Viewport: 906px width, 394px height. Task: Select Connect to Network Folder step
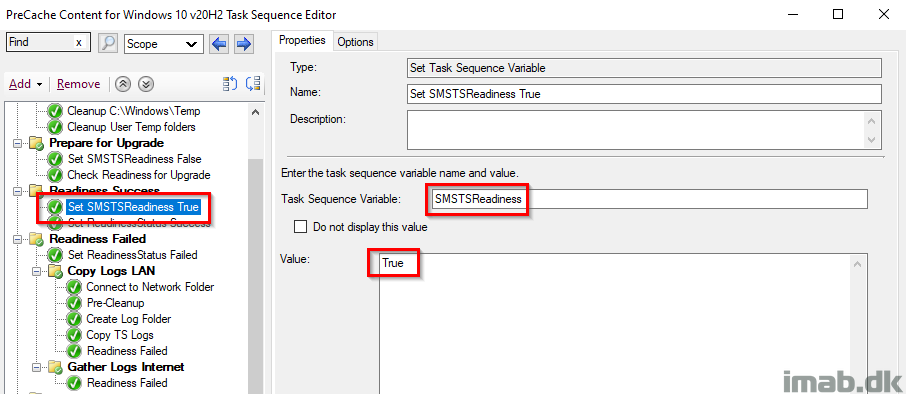[x=150, y=287]
